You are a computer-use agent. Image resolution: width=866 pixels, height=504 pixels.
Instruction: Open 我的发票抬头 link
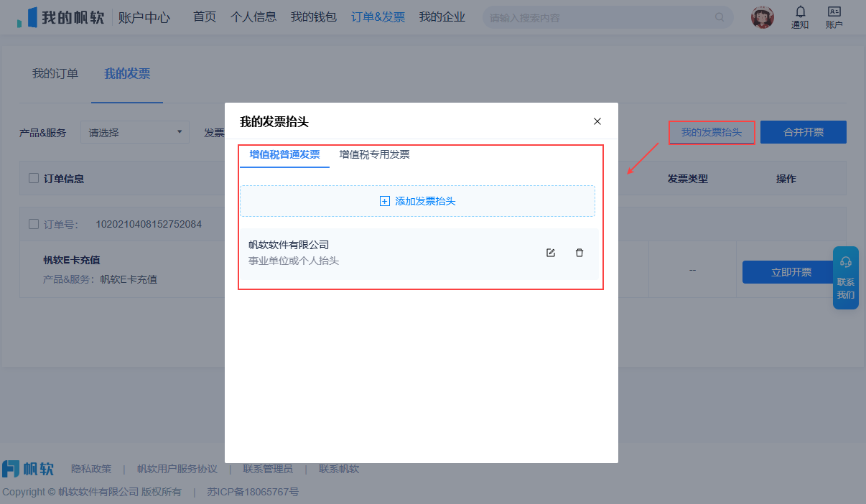(712, 132)
